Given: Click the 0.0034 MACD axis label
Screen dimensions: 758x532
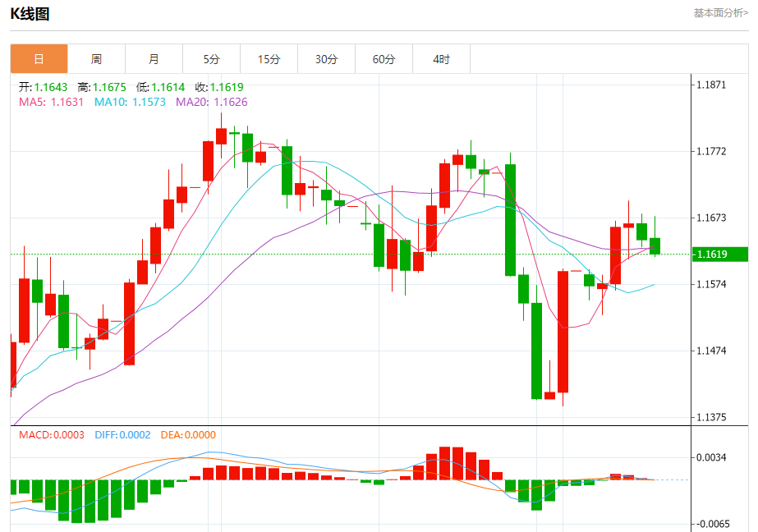Looking at the screenshot, I should click(711, 457).
